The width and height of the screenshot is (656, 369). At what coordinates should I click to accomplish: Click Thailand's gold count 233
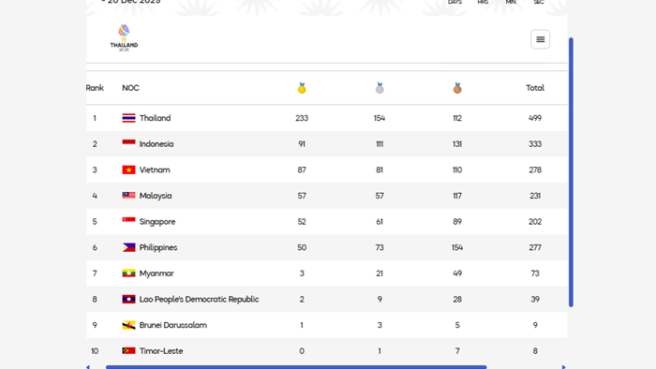[302, 118]
